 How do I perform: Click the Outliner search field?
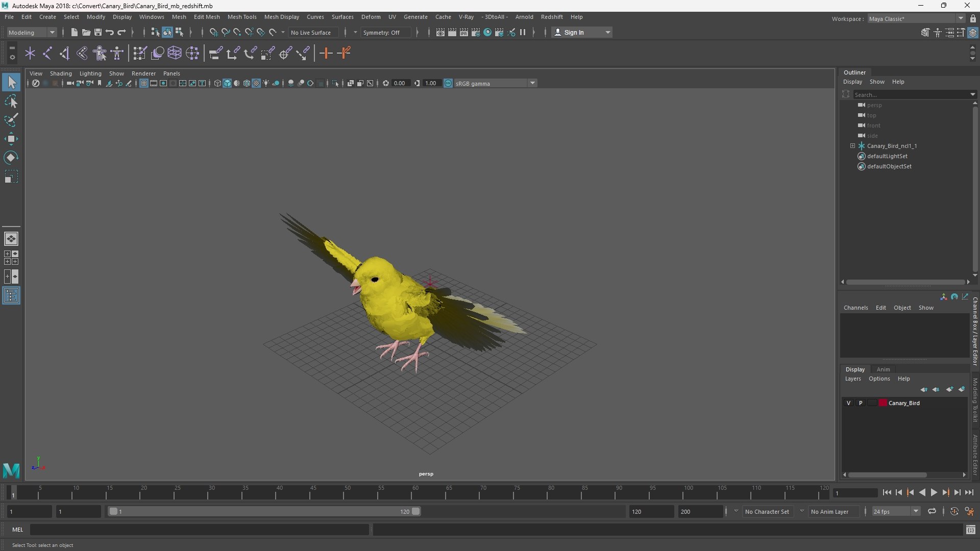[912, 94]
